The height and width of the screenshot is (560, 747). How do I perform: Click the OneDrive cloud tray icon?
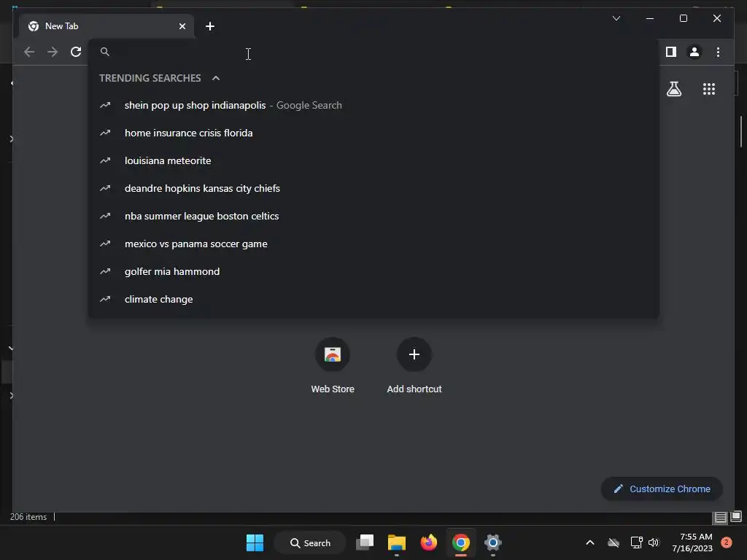[614, 542]
